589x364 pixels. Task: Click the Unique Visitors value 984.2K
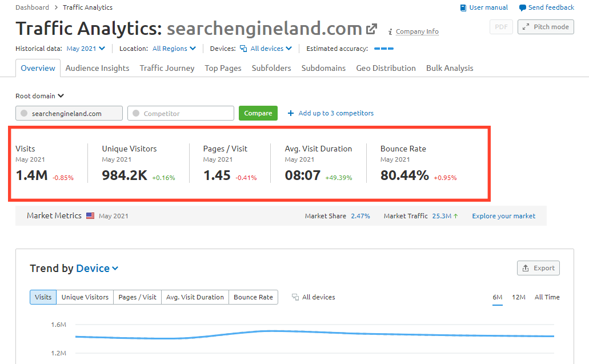tap(125, 175)
